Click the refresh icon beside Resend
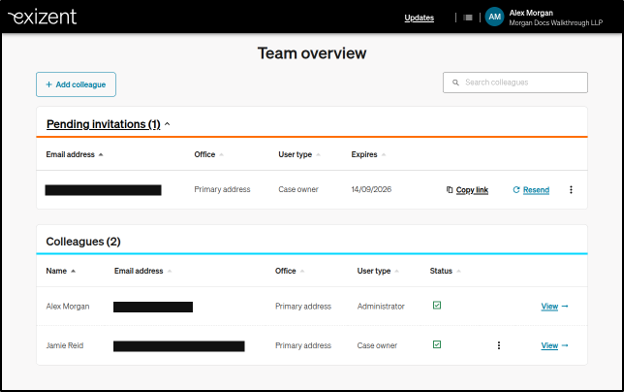Screen dimensions: 624x392 (x=516, y=190)
